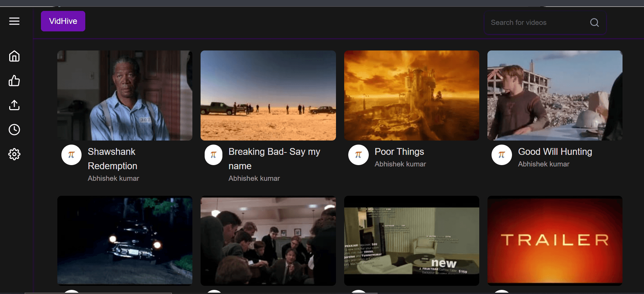Click the Good Will Hunting title

[555, 152]
